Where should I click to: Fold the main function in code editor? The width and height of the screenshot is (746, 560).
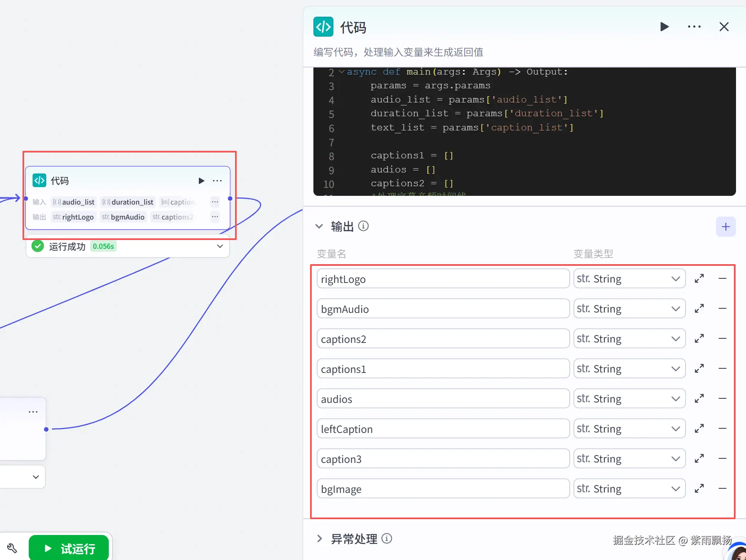point(342,72)
